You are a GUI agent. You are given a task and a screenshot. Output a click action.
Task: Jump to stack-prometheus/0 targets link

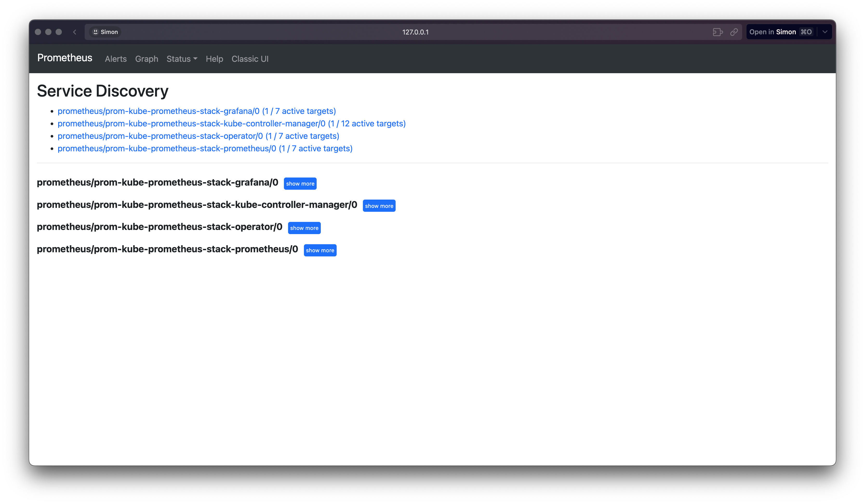[x=205, y=148]
